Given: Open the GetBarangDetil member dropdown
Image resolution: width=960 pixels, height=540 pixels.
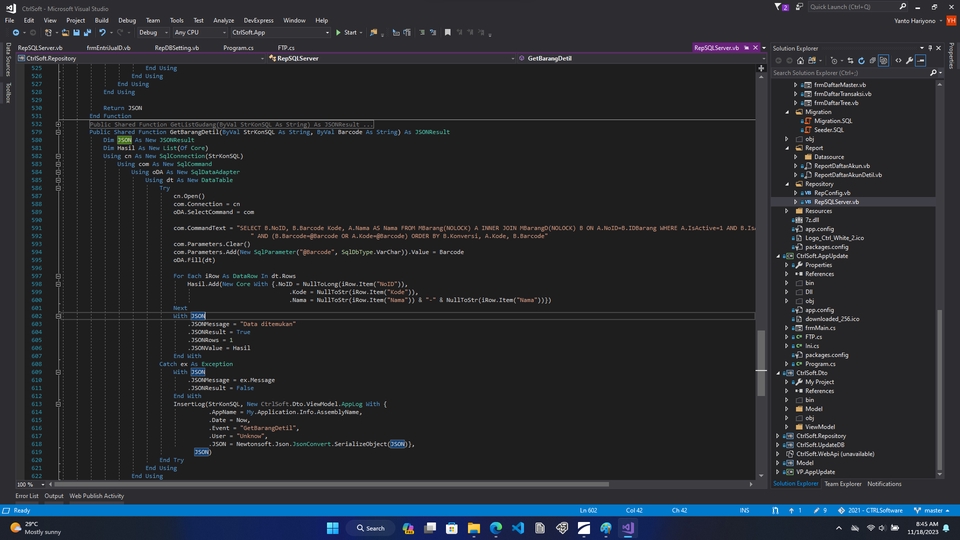Looking at the screenshot, I should (x=640, y=58).
